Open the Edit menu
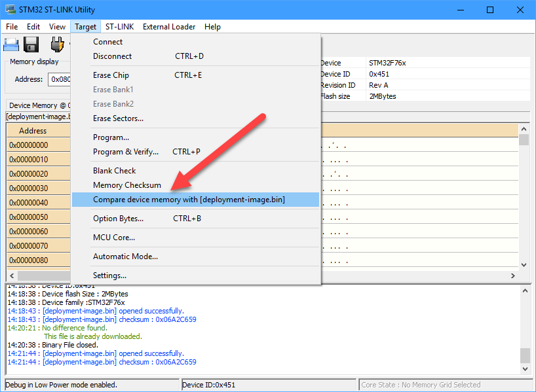536x392 pixels. 33,27
